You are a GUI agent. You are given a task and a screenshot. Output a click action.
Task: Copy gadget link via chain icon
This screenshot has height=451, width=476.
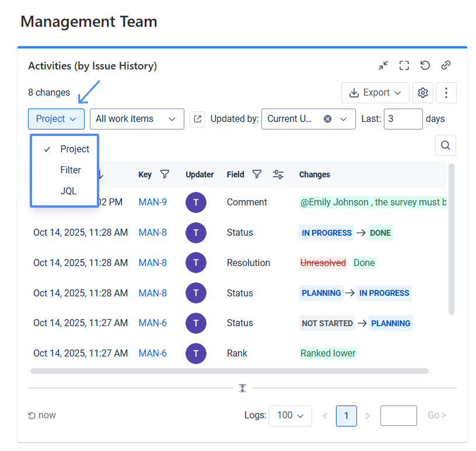coord(446,65)
